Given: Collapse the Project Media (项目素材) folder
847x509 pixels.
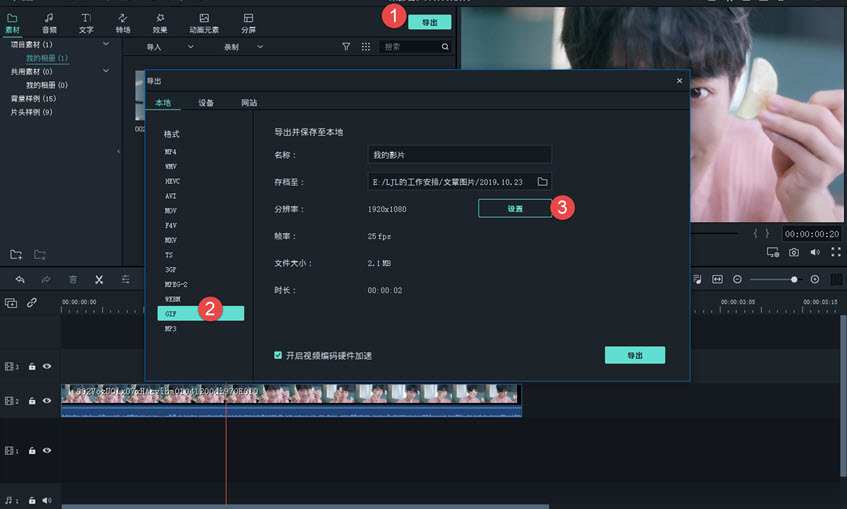Looking at the screenshot, I should pos(106,44).
